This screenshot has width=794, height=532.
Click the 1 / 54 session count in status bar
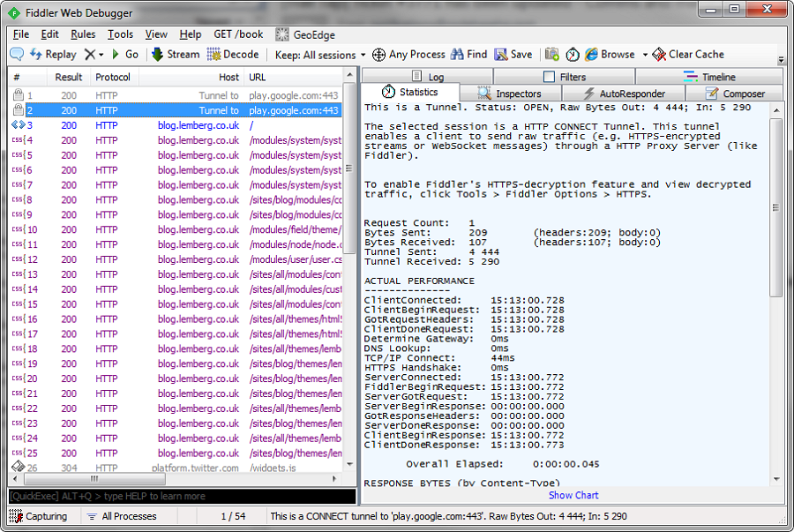click(x=233, y=516)
